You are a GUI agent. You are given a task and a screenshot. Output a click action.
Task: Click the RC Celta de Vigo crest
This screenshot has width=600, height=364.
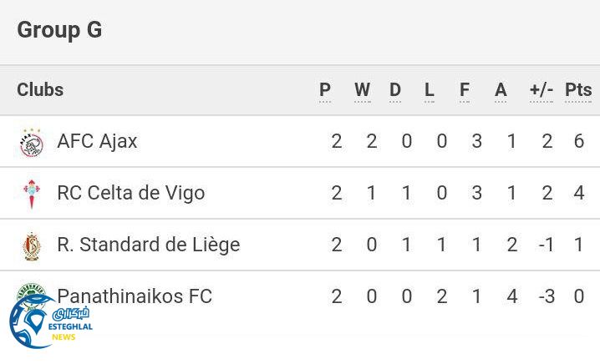[x=31, y=194]
